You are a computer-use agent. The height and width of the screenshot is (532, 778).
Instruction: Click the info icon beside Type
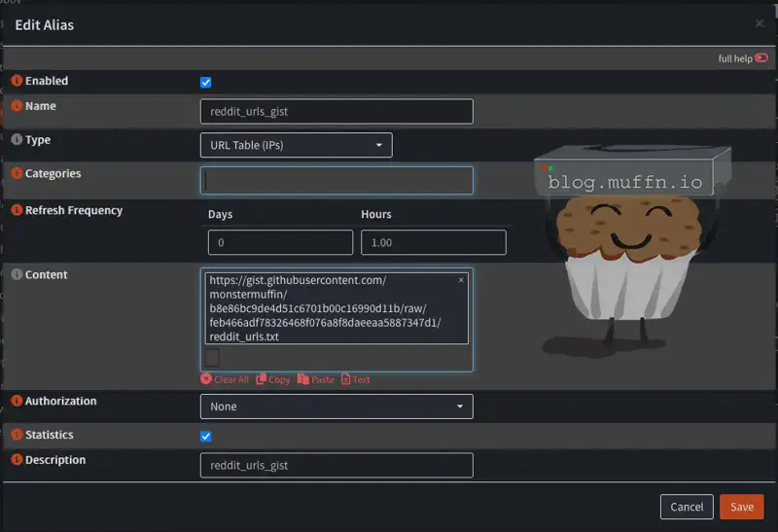coord(17,140)
